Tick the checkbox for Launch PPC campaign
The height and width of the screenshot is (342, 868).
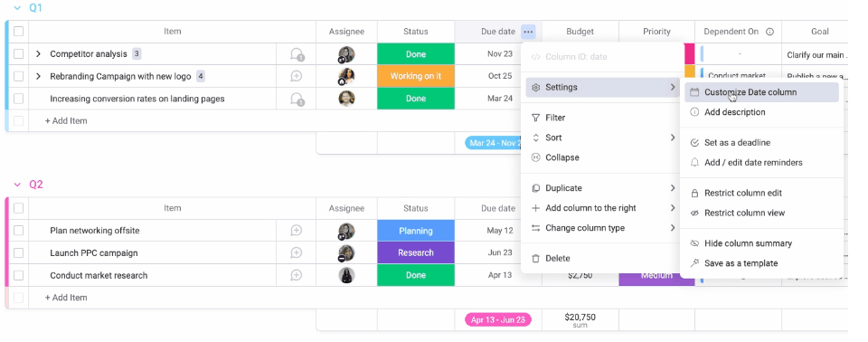click(x=19, y=252)
